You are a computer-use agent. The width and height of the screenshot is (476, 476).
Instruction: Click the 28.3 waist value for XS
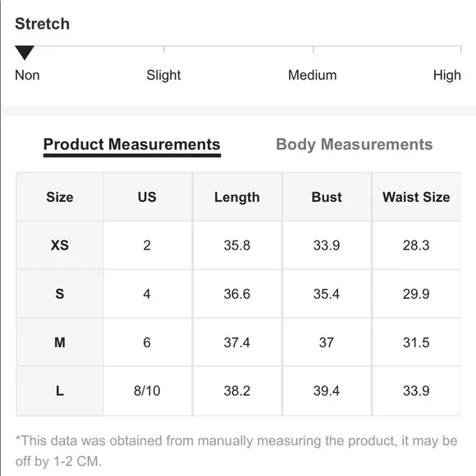tap(416, 245)
